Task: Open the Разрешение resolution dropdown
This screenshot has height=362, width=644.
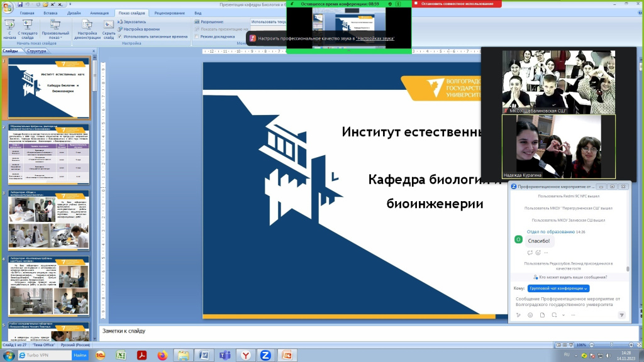Action: coord(268,22)
